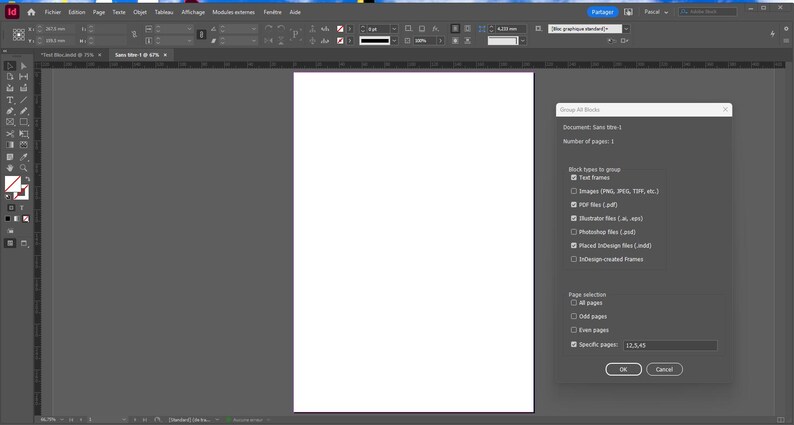Select the Gradient Swatch tool

[x=10, y=145]
